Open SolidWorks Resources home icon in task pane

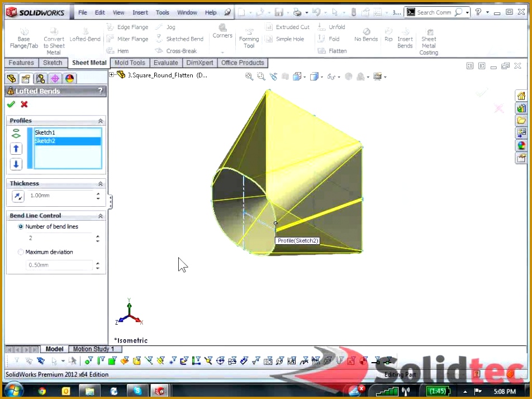pyautogui.click(x=521, y=96)
